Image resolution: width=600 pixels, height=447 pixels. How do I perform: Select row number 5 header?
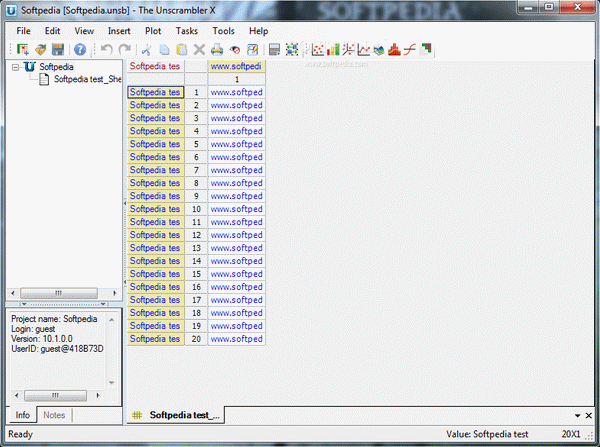196,144
